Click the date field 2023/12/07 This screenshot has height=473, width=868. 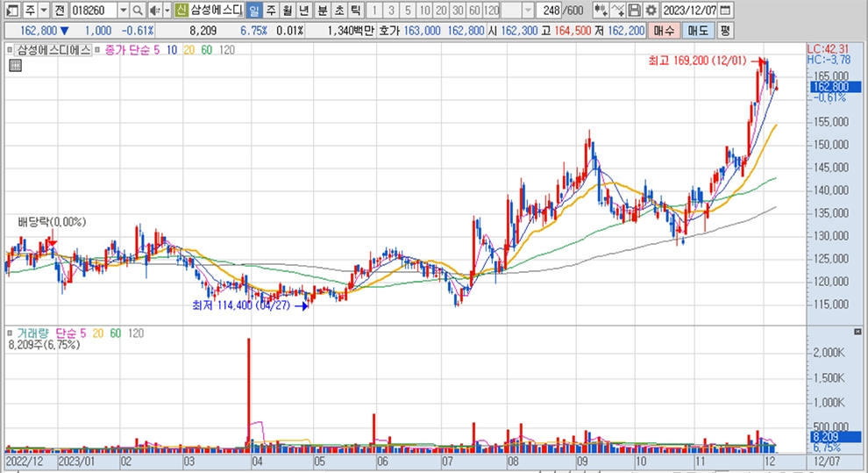click(690, 10)
